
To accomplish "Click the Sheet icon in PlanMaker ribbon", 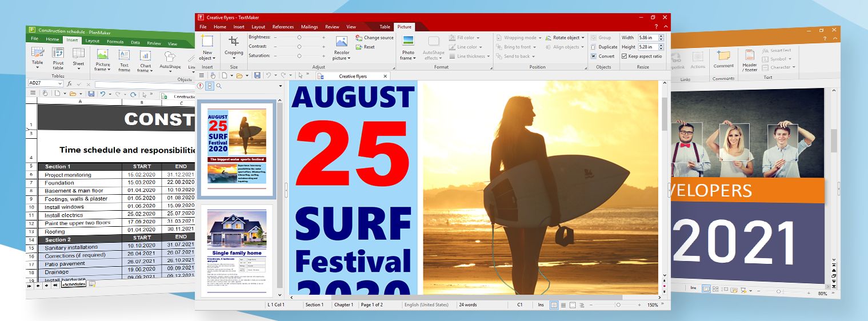I will click(78, 54).
